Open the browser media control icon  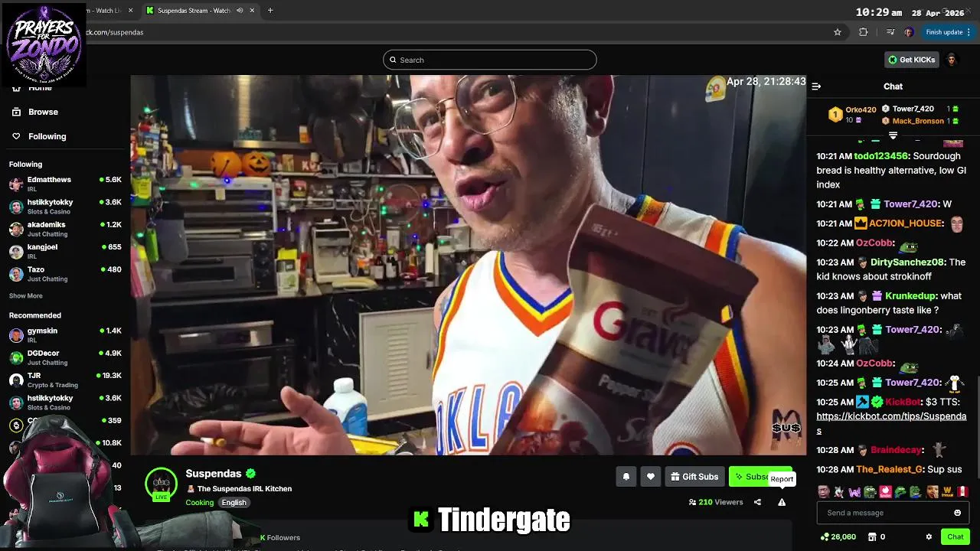click(890, 32)
